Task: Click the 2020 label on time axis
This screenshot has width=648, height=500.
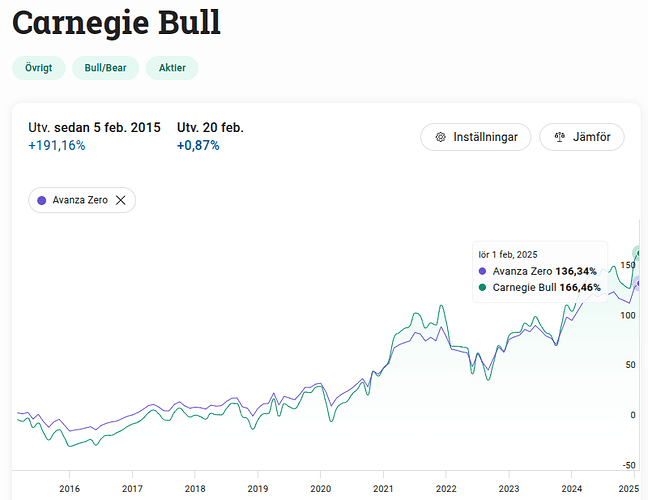Action: coord(321,489)
